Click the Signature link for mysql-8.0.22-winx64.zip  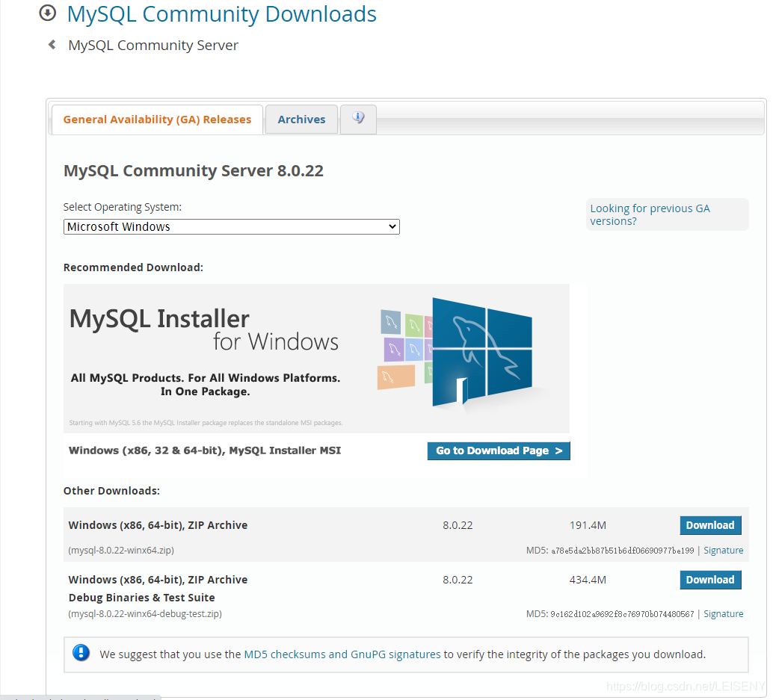(723, 550)
